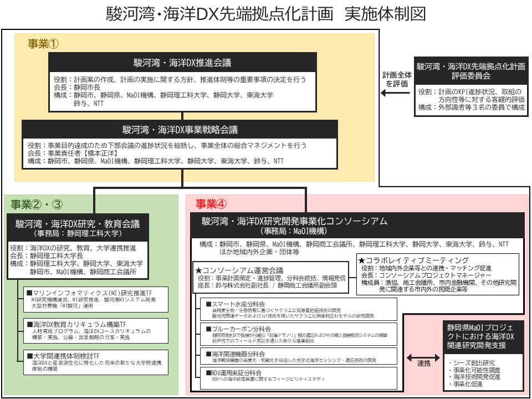Viewport: 532px width, 399px height.
Task: Select ・事業化促進 item
Action: 465,383
